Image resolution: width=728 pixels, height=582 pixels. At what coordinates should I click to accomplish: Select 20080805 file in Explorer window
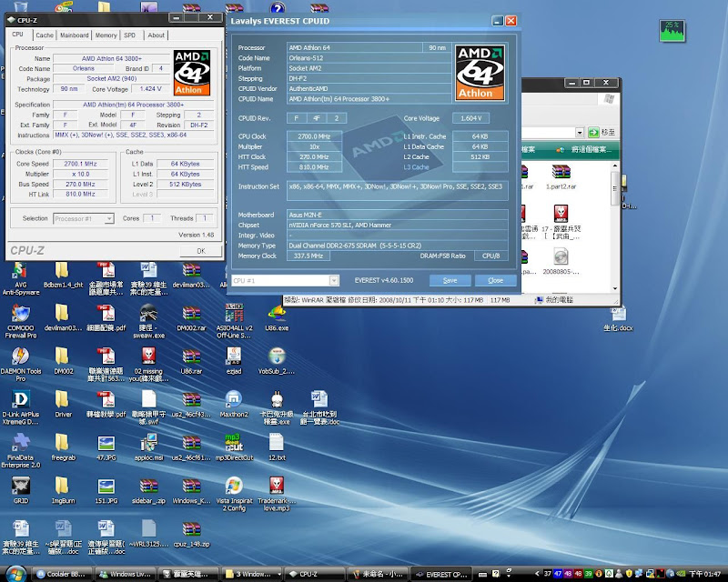coord(561,261)
